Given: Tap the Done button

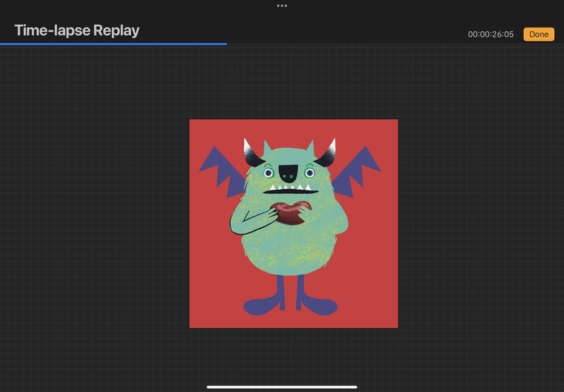Looking at the screenshot, I should click(539, 34).
